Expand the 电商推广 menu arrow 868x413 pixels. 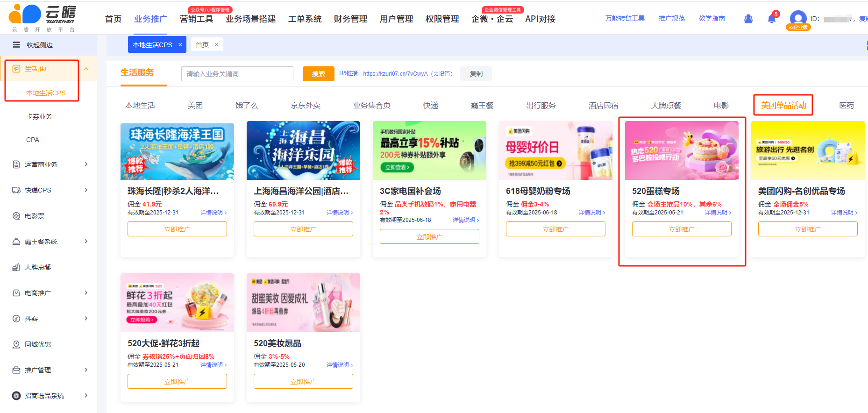pos(86,293)
